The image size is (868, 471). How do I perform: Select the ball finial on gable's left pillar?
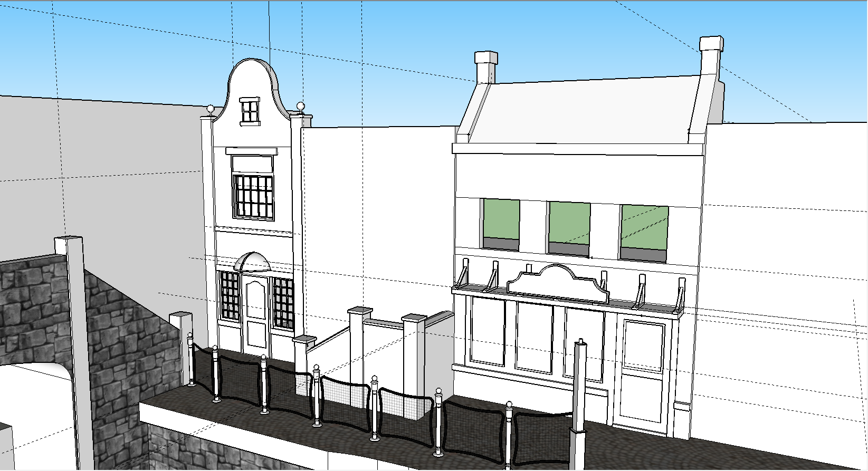211,110
